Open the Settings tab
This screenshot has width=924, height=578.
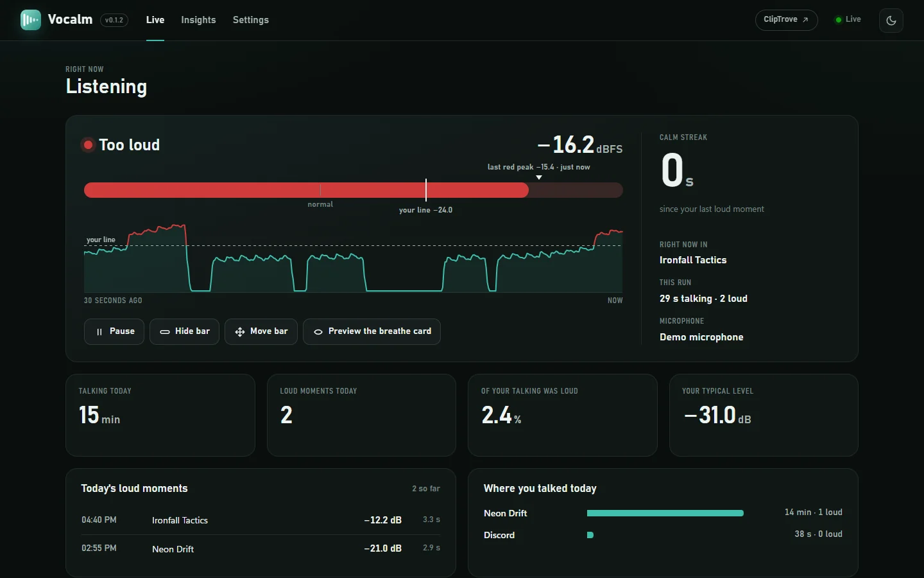[x=251, y=20]
